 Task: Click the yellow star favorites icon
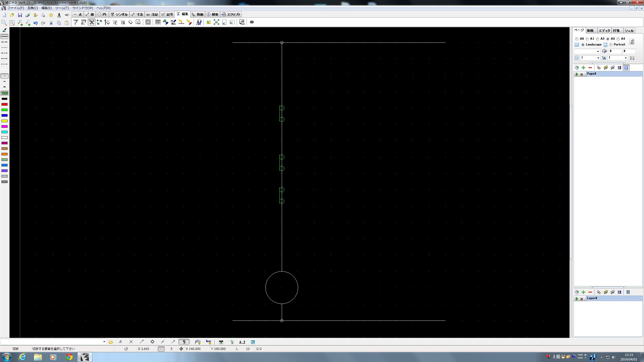(x=51, y=15)
